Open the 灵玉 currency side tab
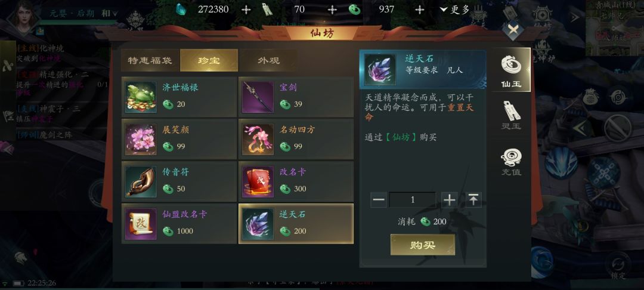This screenshot has height=290, width=644. (512, 115)
